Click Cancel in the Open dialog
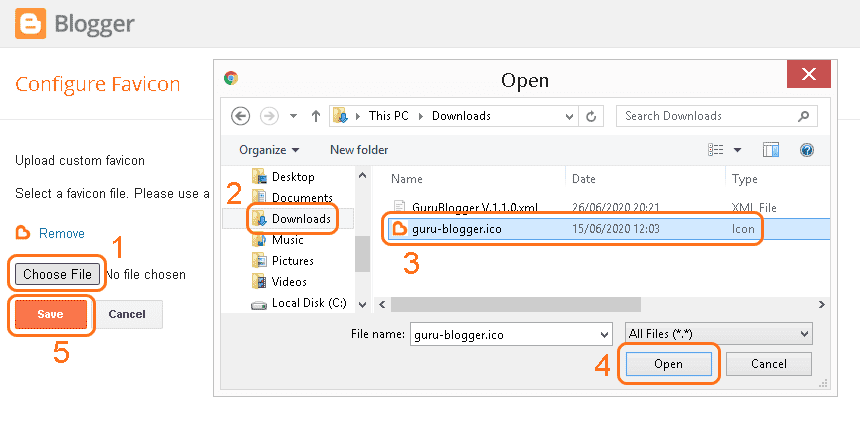 pos(768,364)
